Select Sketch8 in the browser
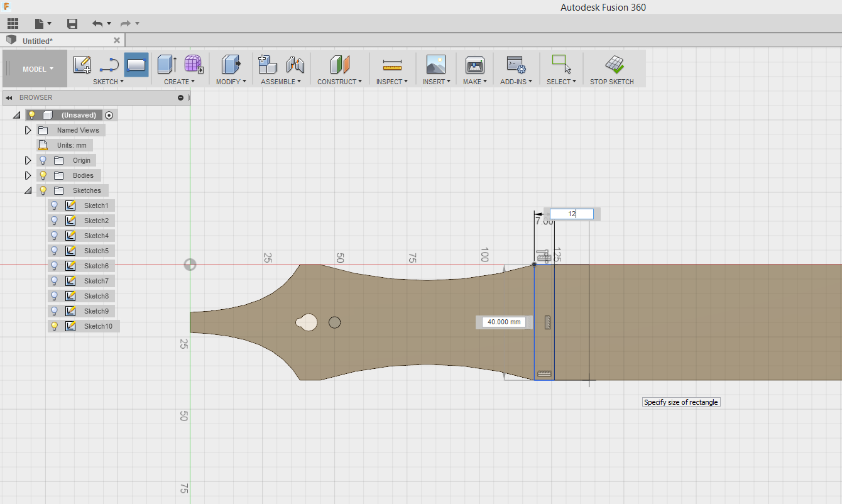The width and height of the screenshot is (842, 504). pyautogui.click(x=96, y=296)
